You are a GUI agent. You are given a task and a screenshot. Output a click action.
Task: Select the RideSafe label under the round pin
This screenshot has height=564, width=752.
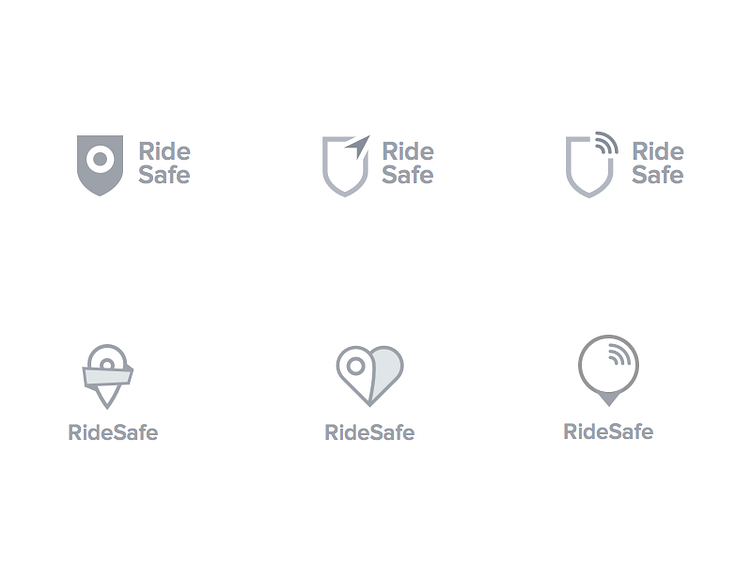point(608,432)
